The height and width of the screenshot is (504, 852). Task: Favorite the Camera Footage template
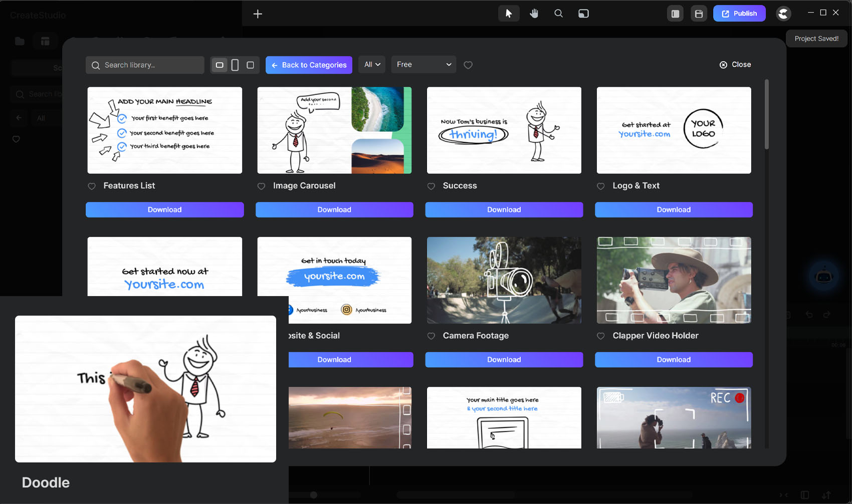[x=431, y=336]
